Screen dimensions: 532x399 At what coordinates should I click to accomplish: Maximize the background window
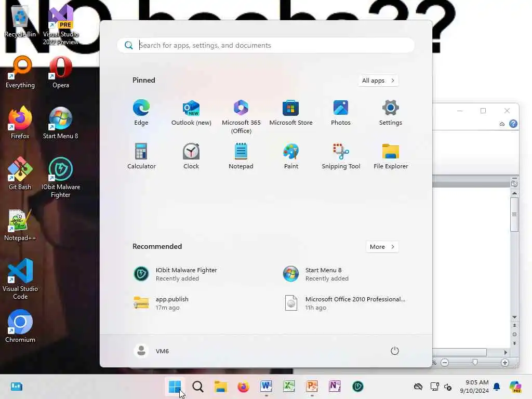pos(483,111)
